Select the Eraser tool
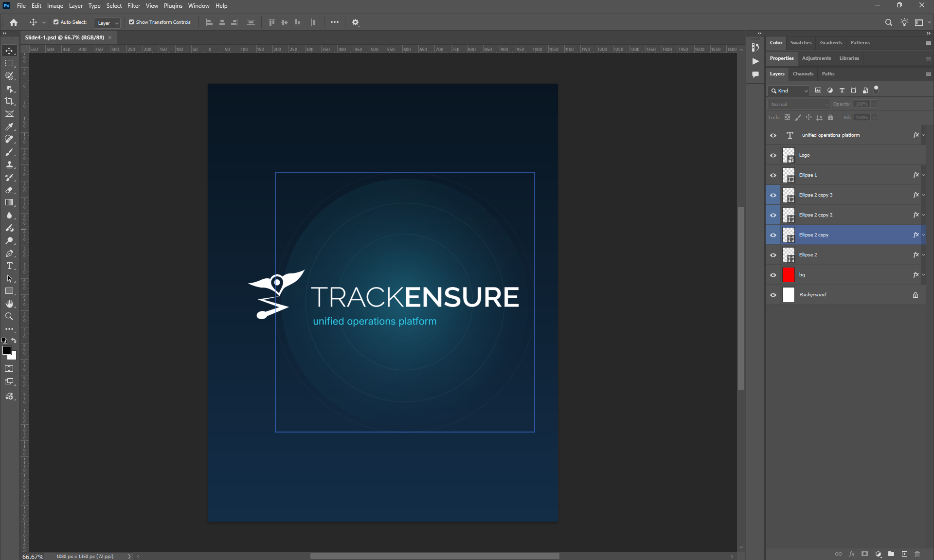Screen dimensions: 934x560 point(9,190)
